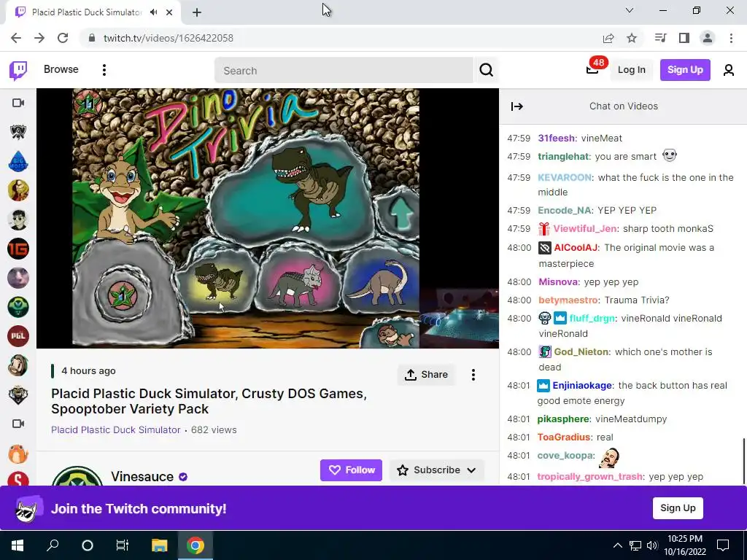This screenshot has height=560, width=747.
Task: Follow the Vinesauce channel
Action: coord(351,470)
